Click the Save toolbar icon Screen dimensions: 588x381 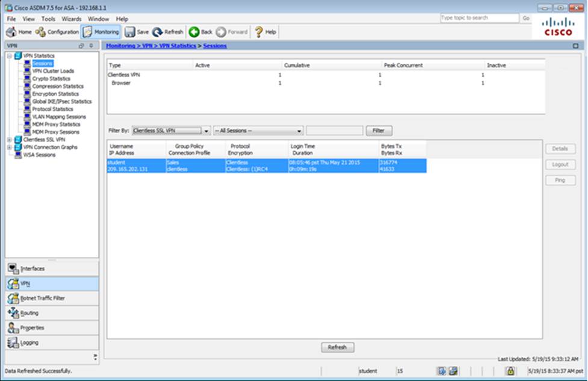point(130,32)
